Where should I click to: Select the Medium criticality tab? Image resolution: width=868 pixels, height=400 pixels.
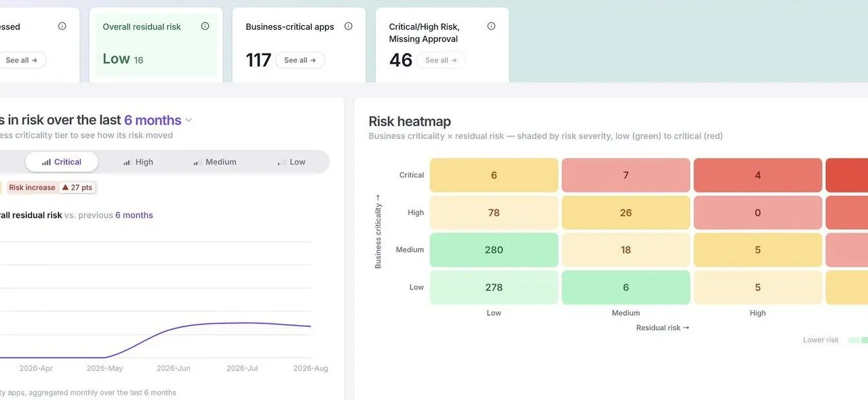pos(215,162)
